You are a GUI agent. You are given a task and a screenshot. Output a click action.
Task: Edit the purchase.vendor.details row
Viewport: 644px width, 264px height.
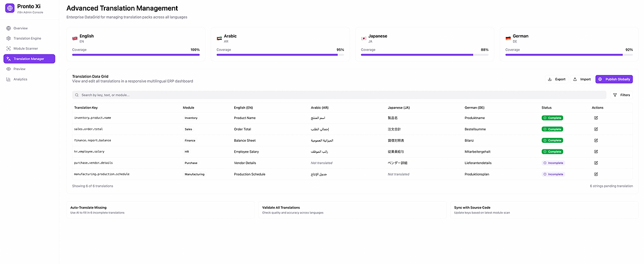[596, 163]
